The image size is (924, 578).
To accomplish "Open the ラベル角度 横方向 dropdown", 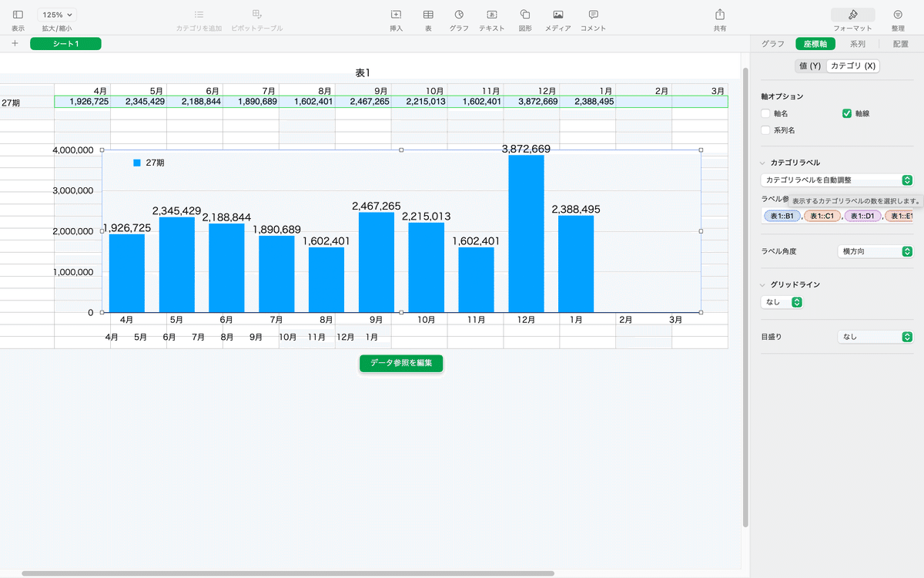I will [875, 251].
